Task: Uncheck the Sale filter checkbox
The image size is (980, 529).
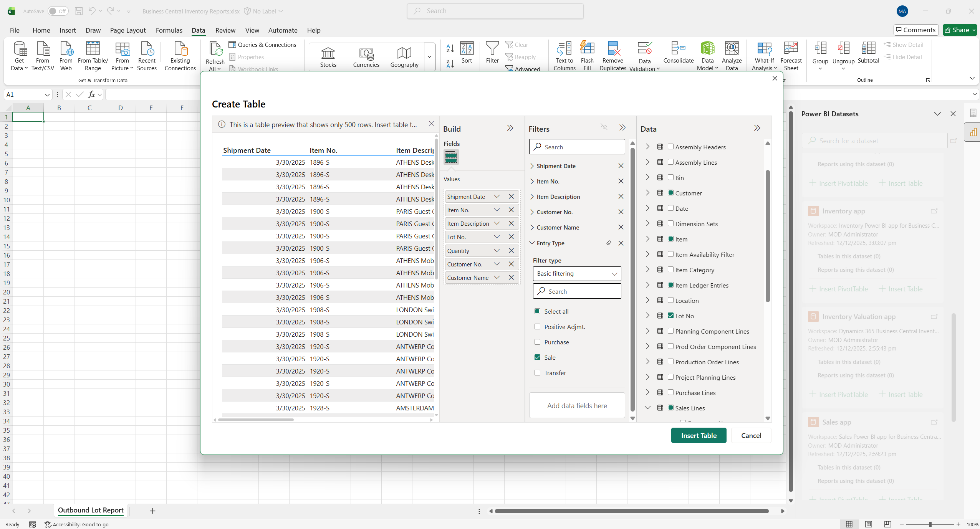Action: (538, 357)
